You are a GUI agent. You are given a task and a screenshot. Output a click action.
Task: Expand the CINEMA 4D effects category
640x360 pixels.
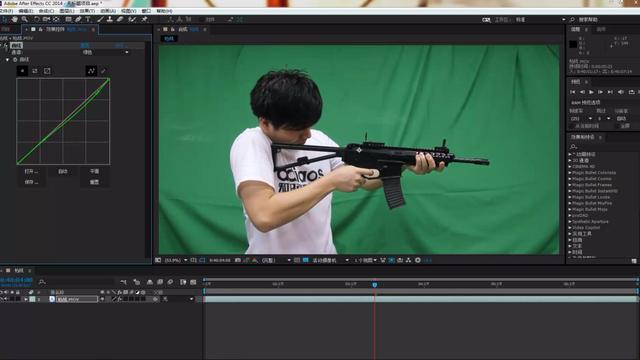pos(570,167)
